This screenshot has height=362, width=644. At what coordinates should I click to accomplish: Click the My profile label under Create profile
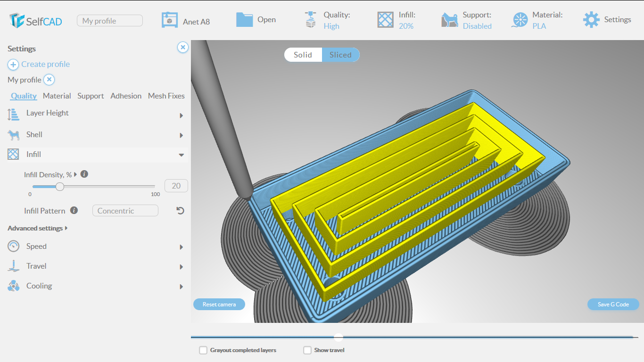[25, 80]
